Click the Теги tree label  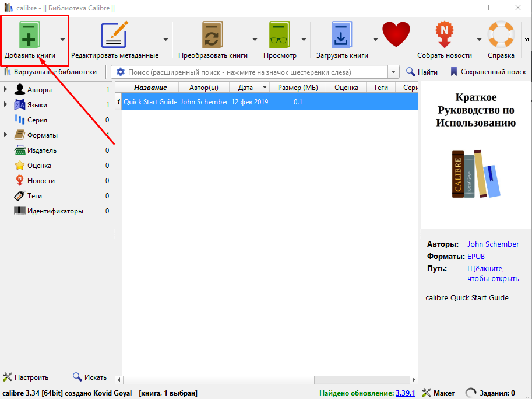(34, 195)
